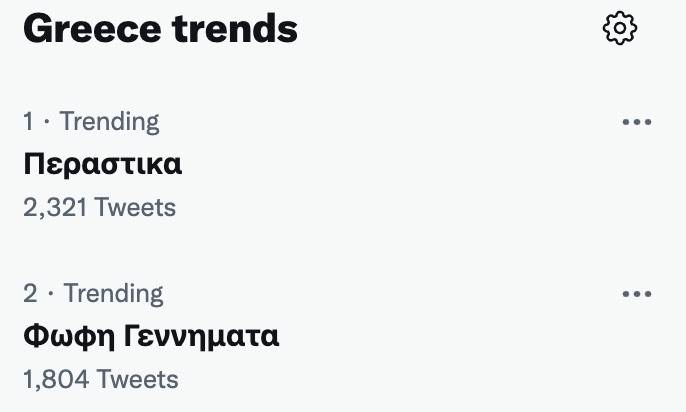Click the three-dot menu beside second trend
This screenshot has width=686, height=412.
pyautogui.click(x=637, y=294)
